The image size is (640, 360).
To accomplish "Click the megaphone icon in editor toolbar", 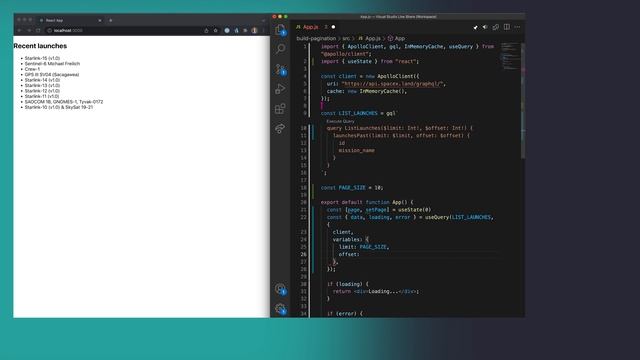I will point(485,27).
